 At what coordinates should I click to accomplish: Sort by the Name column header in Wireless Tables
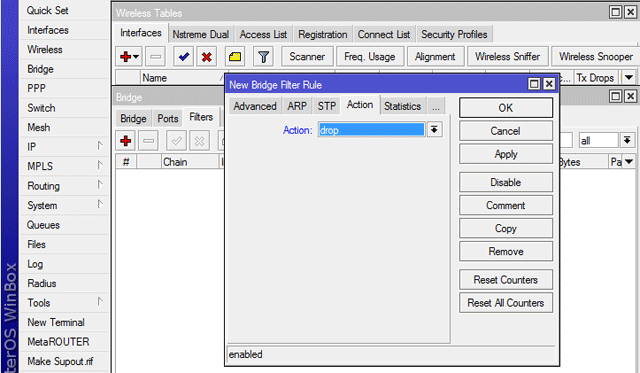point(182,78)
